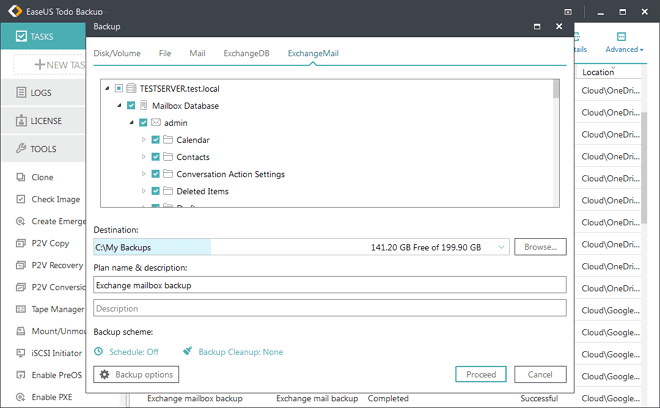Expand the Calendar folder
This screenshot has width=660, height=408.
coord(144,139)
